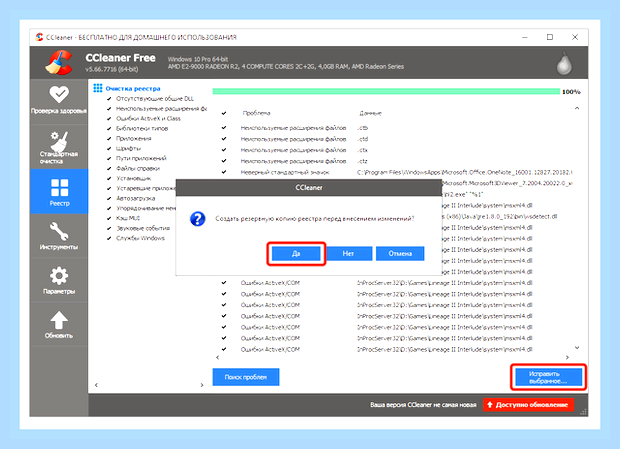Click right arrow under the registry options list
Screen dimensions: 620x449
[x=202, y=385]
